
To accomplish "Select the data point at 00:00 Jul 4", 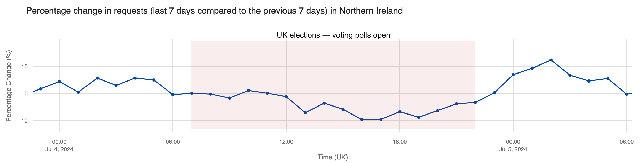I will pos(59,81).
